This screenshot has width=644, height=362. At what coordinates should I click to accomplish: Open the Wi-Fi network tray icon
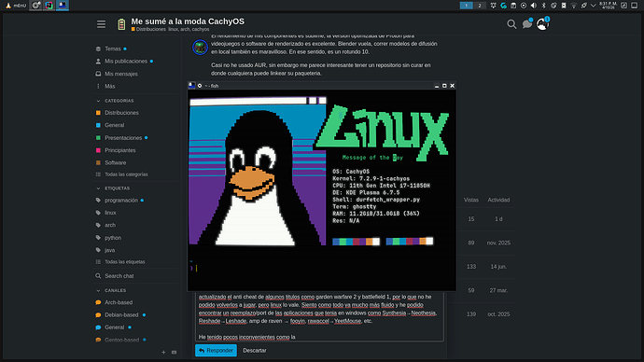click(574, 6)
